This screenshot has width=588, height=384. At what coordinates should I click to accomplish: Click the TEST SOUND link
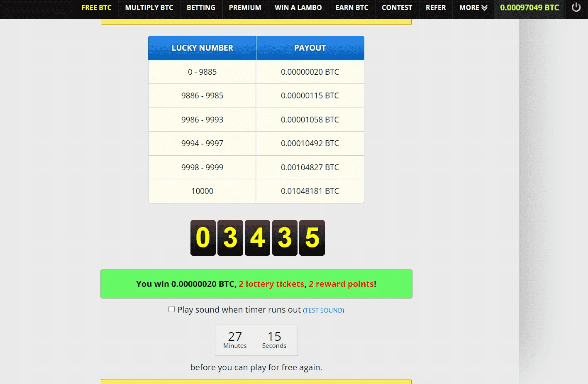(x=324, y=311)
